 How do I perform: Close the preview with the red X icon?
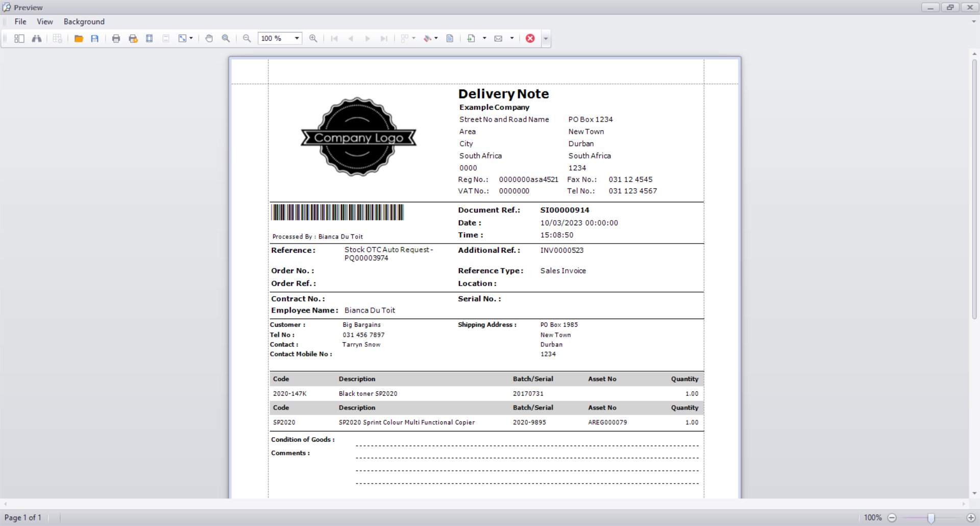530,38
